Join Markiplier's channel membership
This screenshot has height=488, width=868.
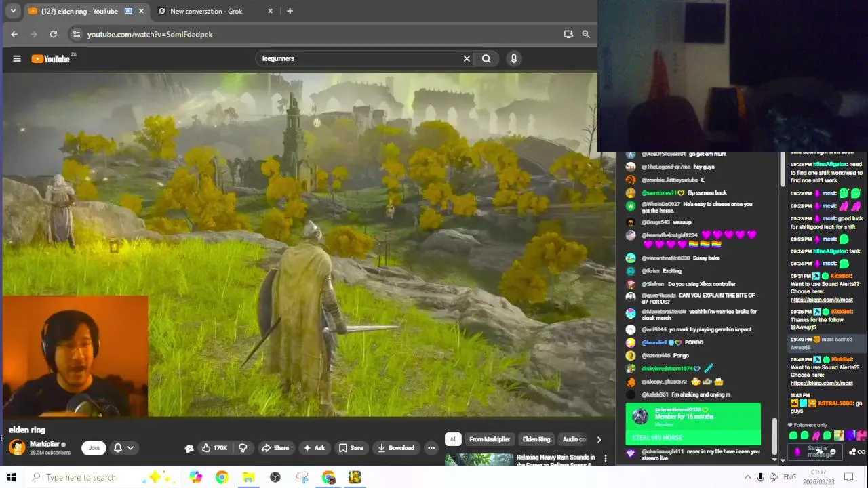pos(94,447)
